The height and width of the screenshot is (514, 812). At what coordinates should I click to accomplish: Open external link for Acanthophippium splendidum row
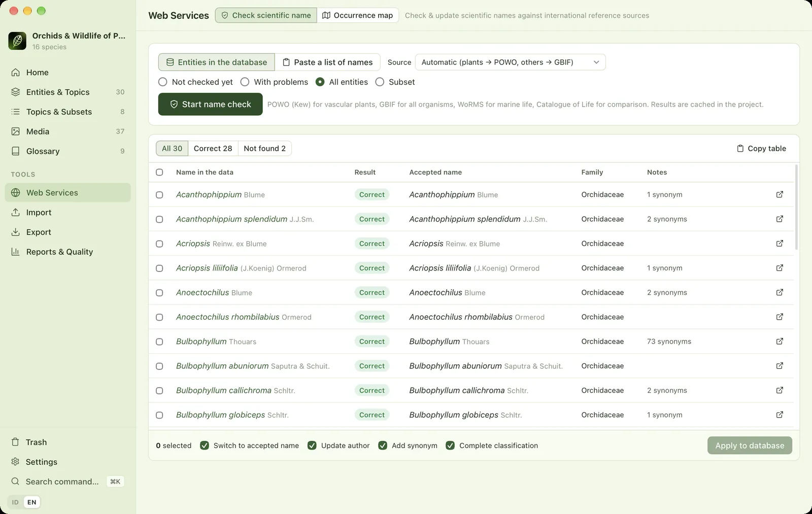pyautogui.click(x=780, y=219)
